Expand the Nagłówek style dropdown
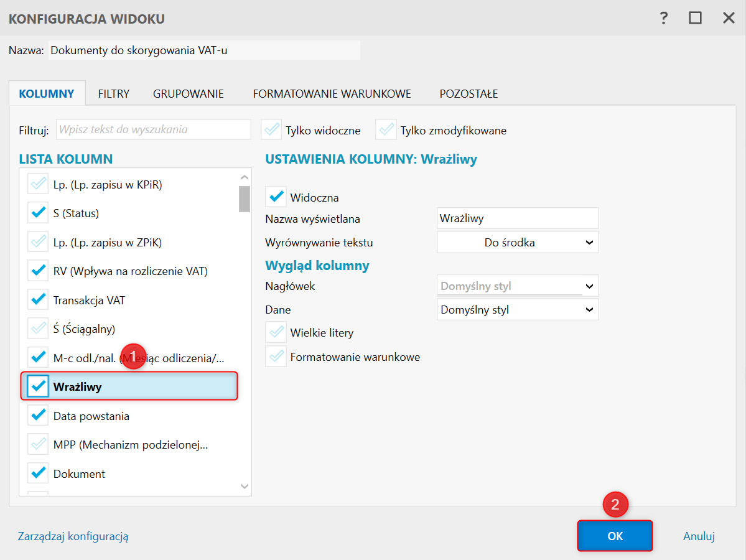The width and height of the screenshot is (746, 560). [518, 287]
